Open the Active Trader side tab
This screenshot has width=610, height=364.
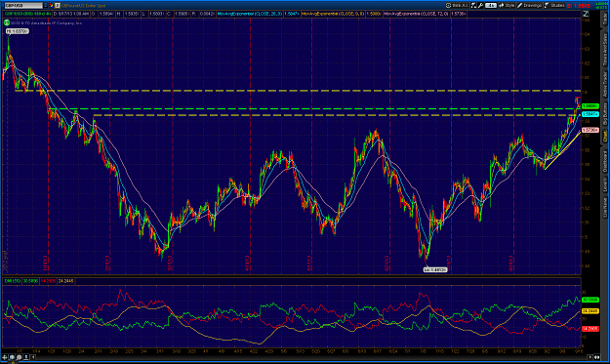coord(605,84)
